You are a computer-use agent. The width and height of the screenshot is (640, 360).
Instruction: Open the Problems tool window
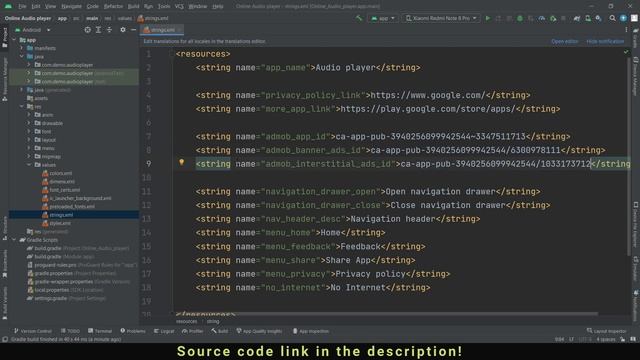133,331
